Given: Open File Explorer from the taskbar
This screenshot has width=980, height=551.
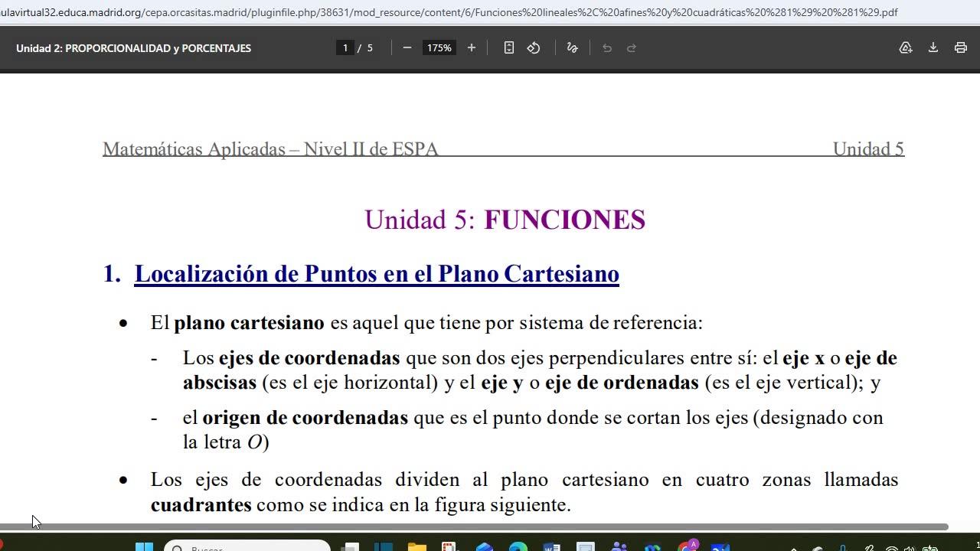Looking at the screenshot, I should (416, 547).
